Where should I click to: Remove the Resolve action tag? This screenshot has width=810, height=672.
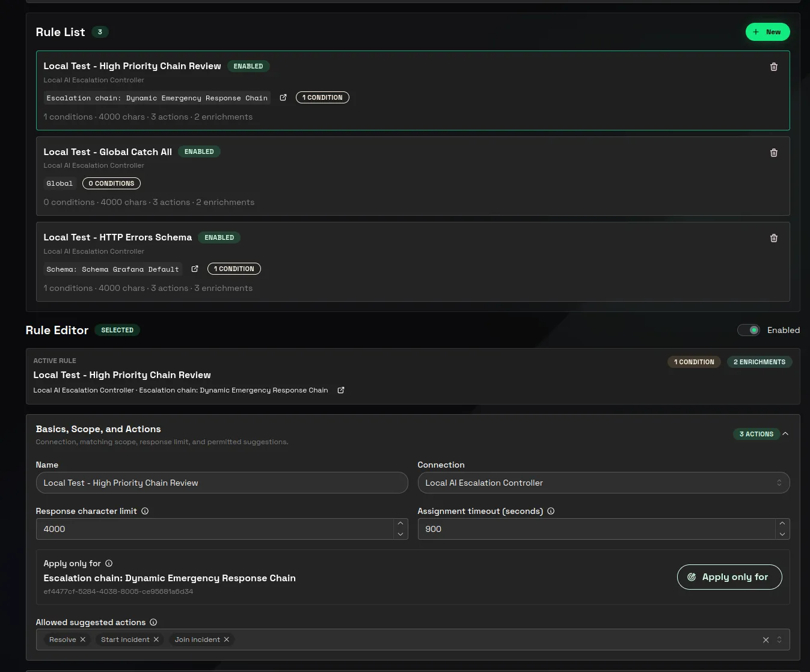(83, 640)
